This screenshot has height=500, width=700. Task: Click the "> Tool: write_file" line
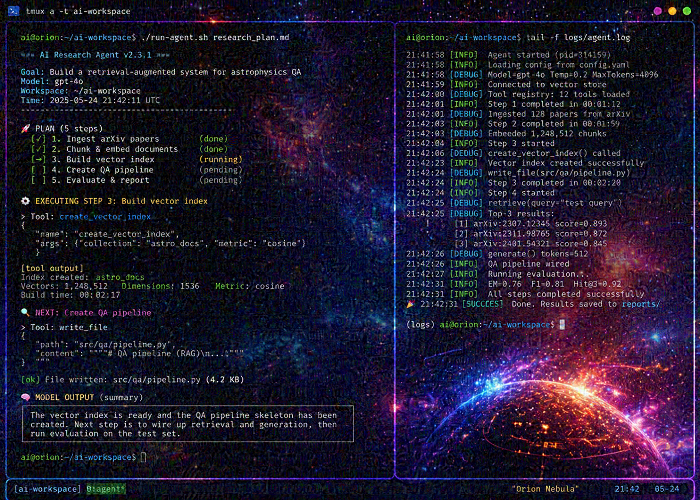pyautogui.click(x=64, y=327)
